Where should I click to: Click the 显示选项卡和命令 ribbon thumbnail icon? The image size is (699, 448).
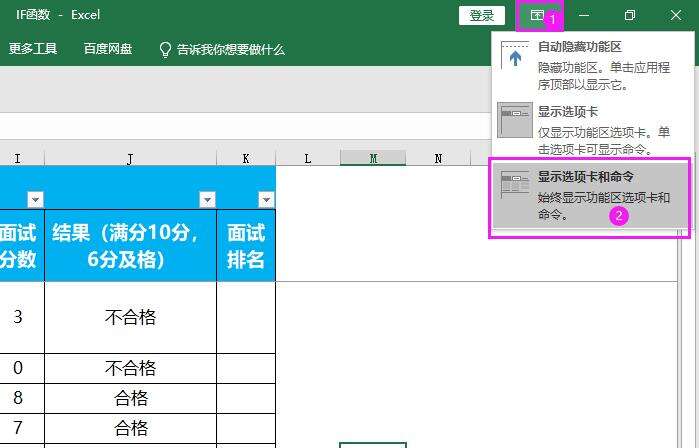(515, 184)
